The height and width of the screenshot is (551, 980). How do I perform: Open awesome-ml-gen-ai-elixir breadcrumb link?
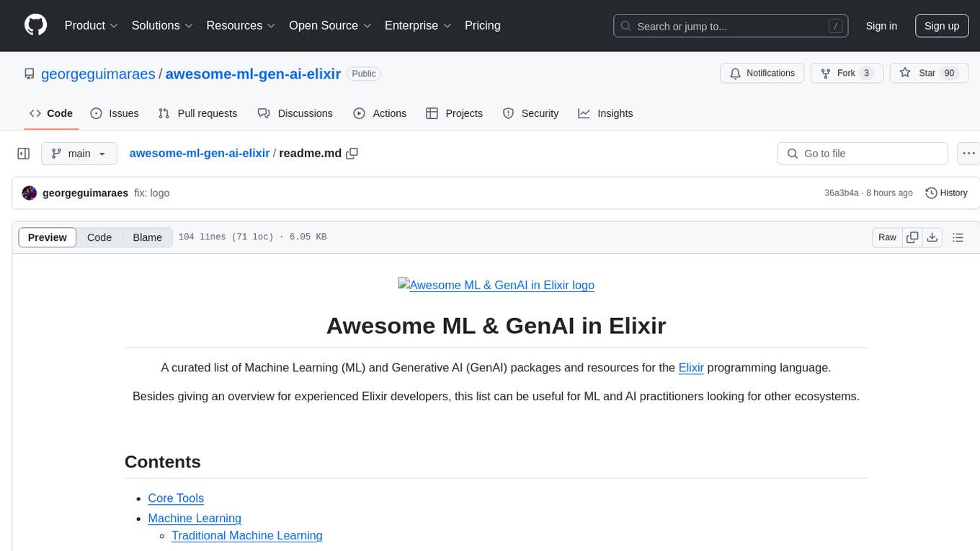pos(200,154)
